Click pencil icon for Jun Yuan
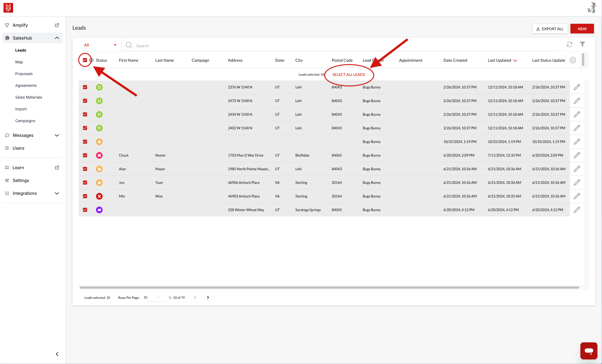Screen dimensions: 602x364 (x=577, y=183)
